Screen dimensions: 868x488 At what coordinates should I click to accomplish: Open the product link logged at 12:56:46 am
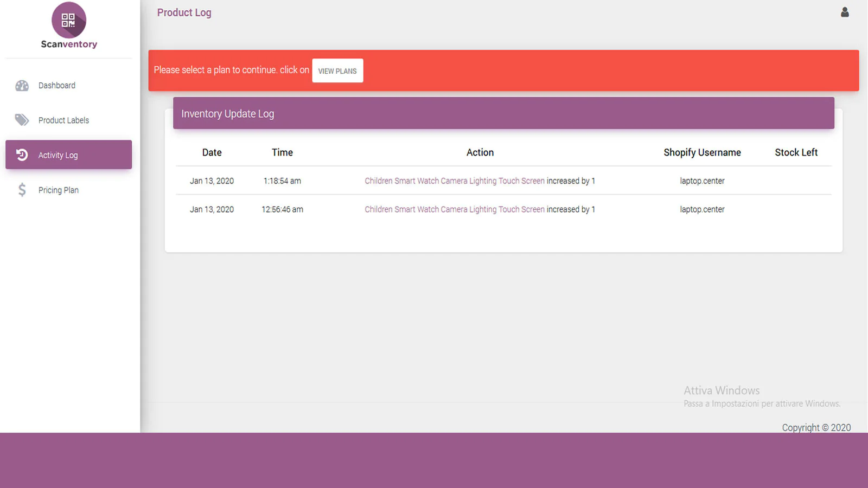[x=454, y=209]
